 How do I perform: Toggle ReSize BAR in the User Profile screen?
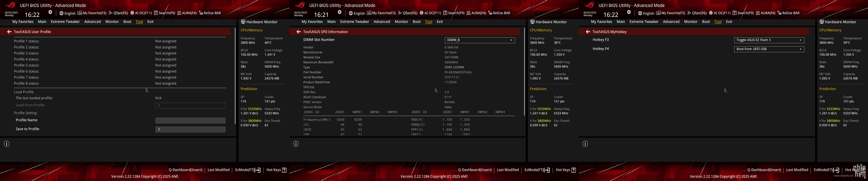(210, 13)
